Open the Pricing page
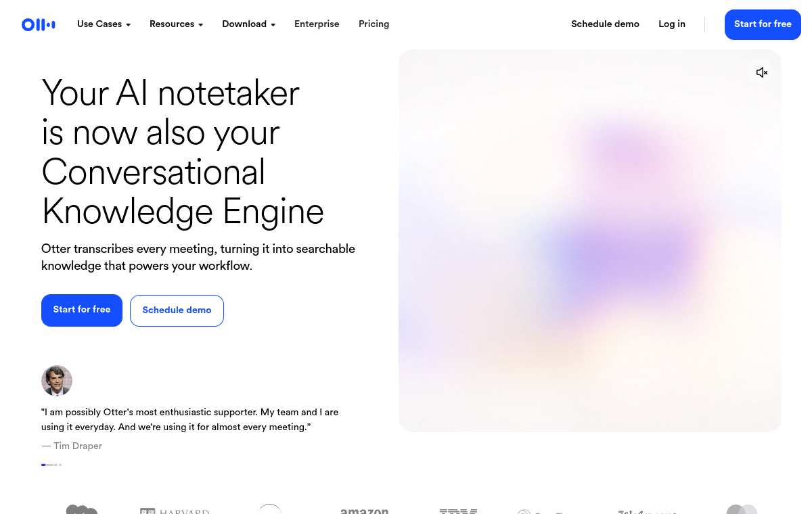The image size is (812, 514). point(374,24)
